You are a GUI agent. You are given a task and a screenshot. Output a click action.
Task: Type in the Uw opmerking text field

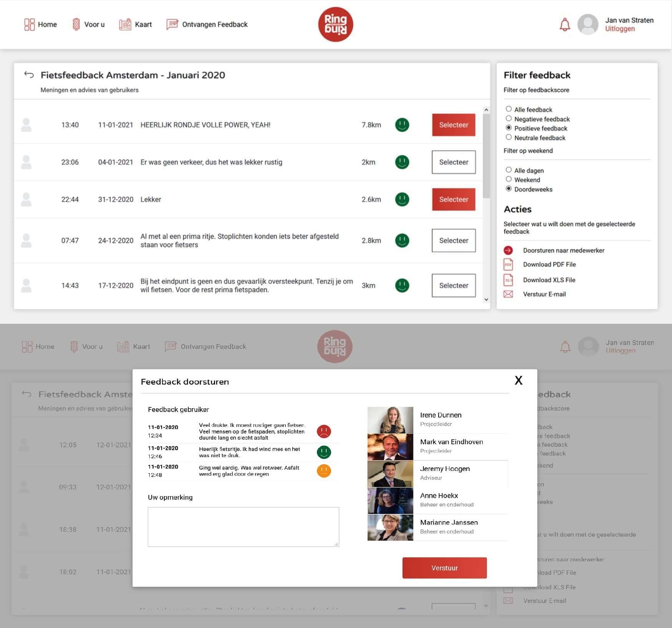243,527
